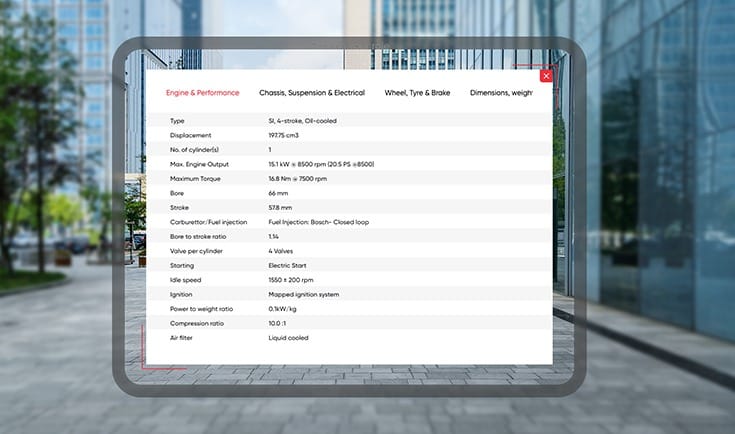The height and width of the screenshot is (434, 735).
Task: Click the Power to weight ratio label
Action: click(x=201, y=309)
